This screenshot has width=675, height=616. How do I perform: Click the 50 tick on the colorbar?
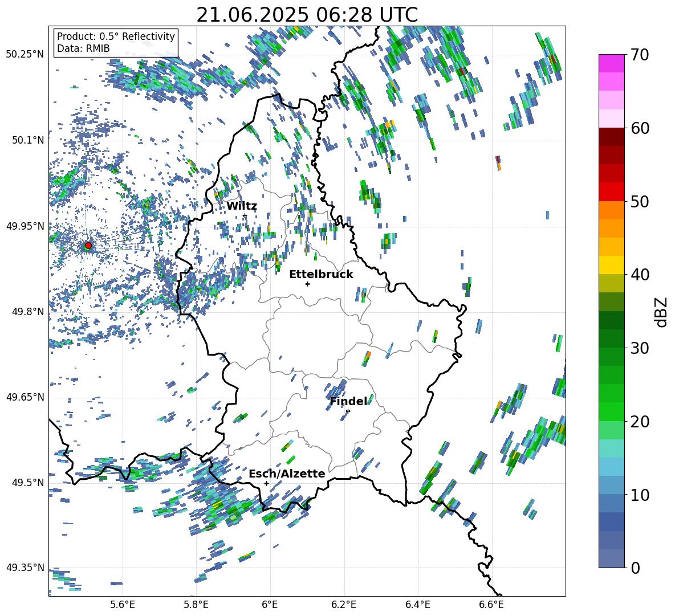click(639, 201)
